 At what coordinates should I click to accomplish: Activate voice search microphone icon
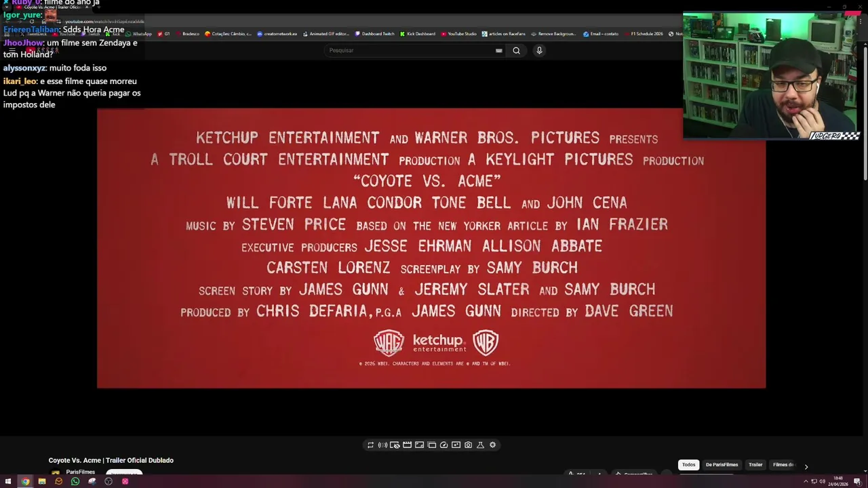(x=539, y=50)
